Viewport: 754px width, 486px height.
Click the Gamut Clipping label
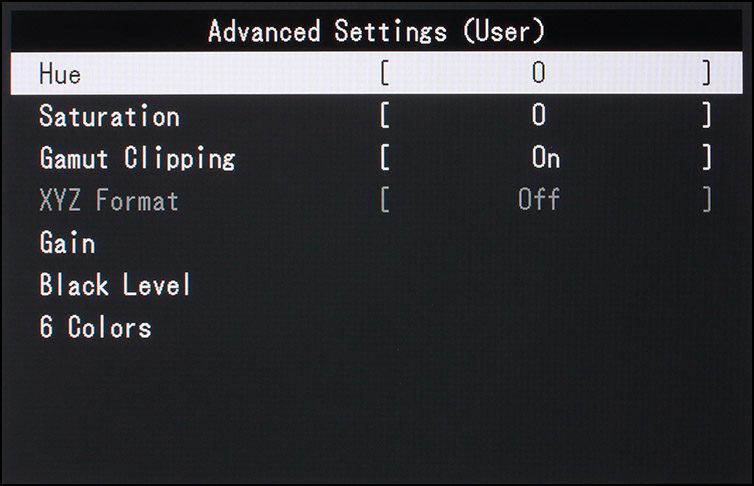pos(138,158)
